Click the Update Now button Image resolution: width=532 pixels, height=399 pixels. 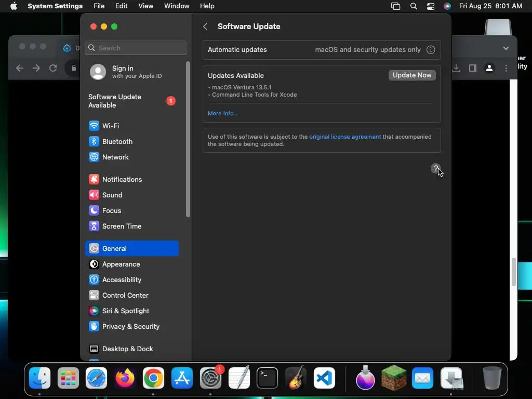[412, 75]
